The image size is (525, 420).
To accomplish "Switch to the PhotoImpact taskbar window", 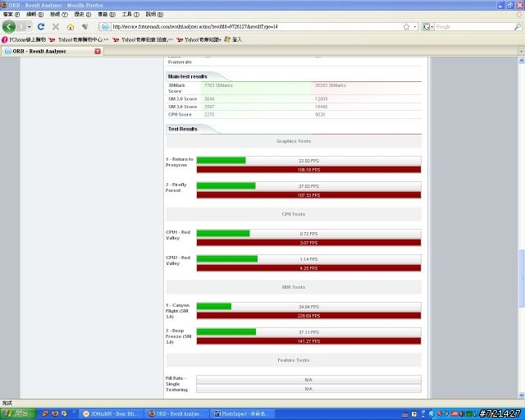I will point(243,413).
